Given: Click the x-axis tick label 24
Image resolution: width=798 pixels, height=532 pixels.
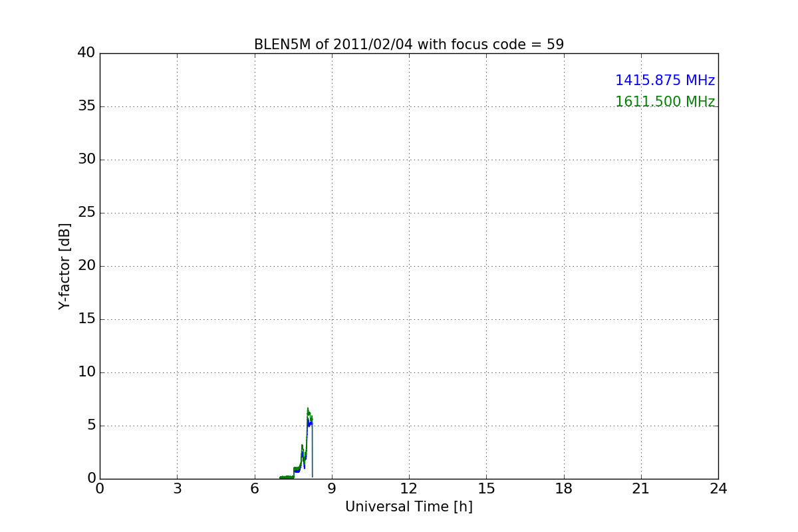Looking at the screenshot, I should click(x=718, y=489).
